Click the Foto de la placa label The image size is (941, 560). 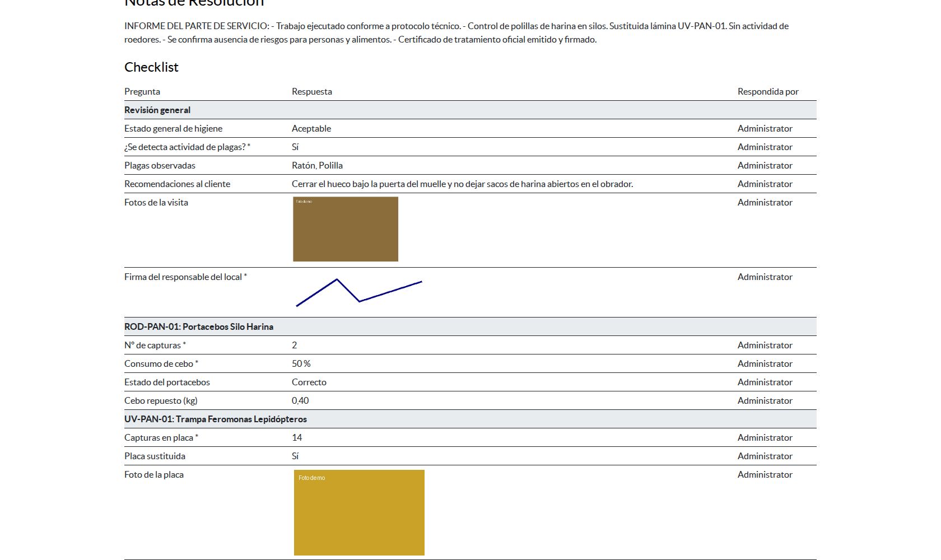[154, 474]
